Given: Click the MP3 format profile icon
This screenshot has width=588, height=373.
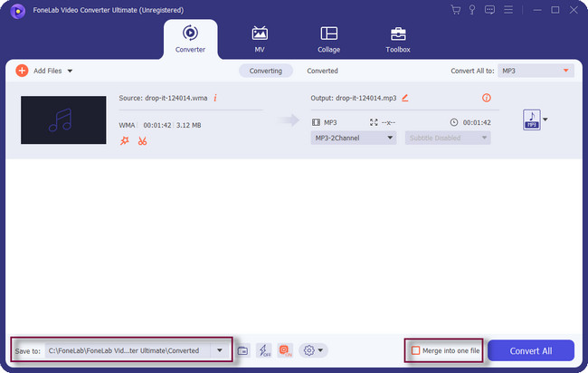Looking at the screenshot, I should pos(532,120).
